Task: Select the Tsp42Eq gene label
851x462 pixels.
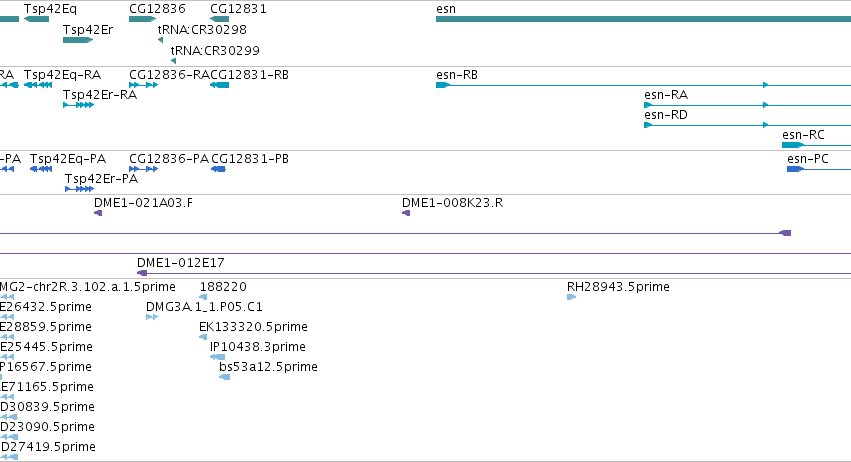Action: (50, 9)
